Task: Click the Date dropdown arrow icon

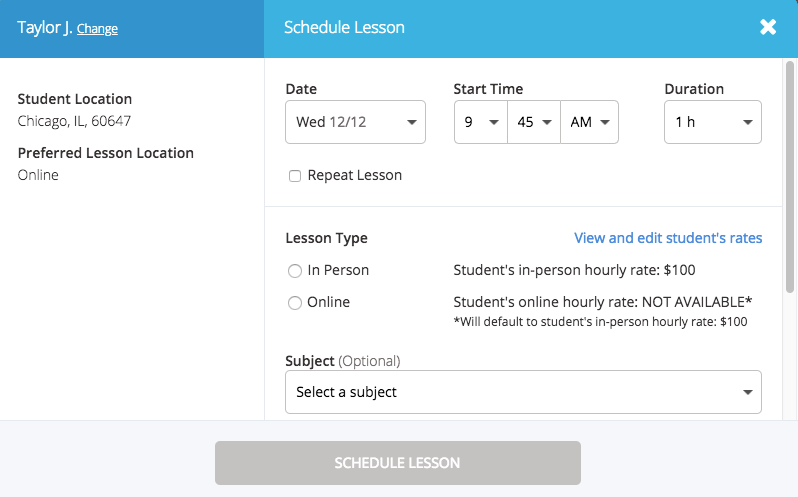Action: tap(411, 123)
